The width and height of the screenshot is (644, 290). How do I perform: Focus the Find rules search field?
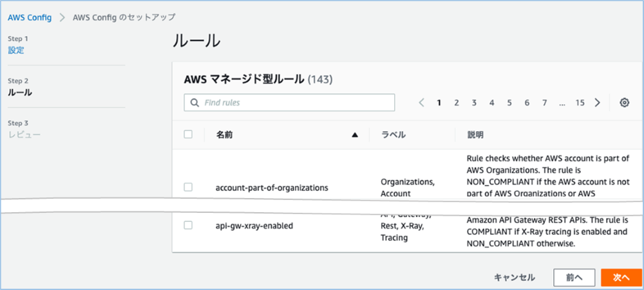(296, 103)
